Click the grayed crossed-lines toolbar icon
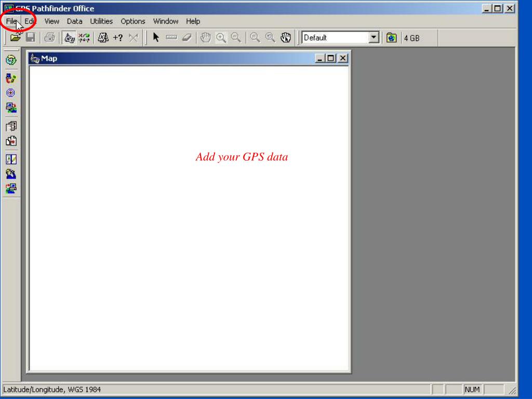This screenshot has height=399, width=532. [x=134, y=37]
